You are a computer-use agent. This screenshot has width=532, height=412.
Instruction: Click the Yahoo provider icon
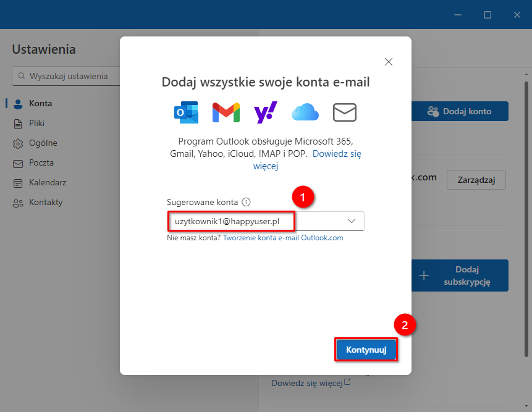point(265,112)
